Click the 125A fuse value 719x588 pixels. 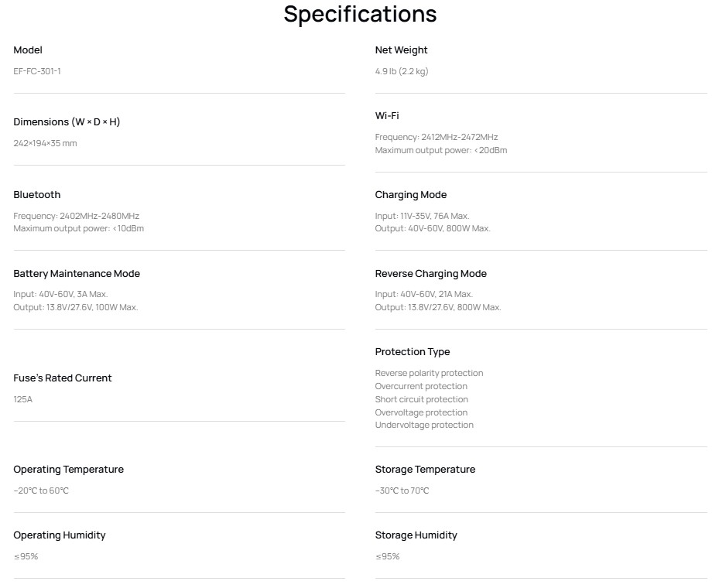point(23,399)
